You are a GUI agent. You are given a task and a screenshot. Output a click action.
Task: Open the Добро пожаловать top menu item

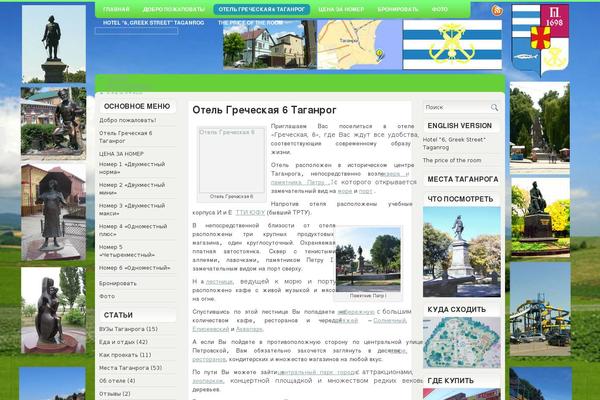pyautogui.click(x=173, y=9)
